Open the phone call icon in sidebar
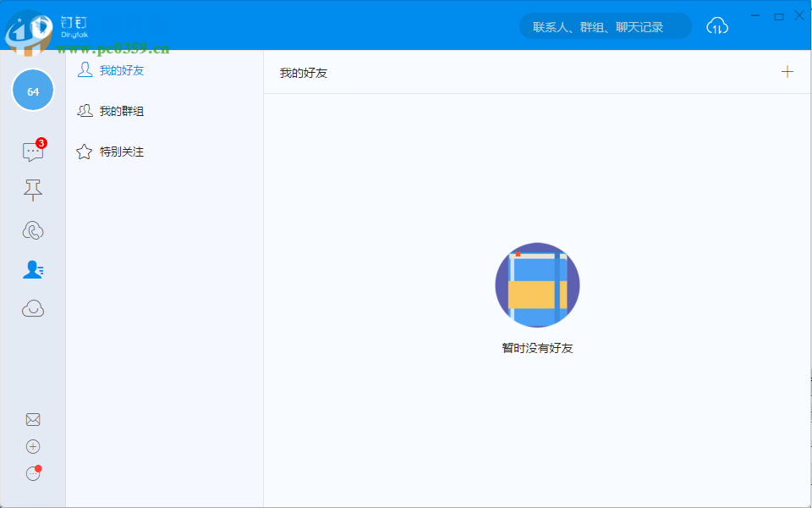 tap(33, 230)
